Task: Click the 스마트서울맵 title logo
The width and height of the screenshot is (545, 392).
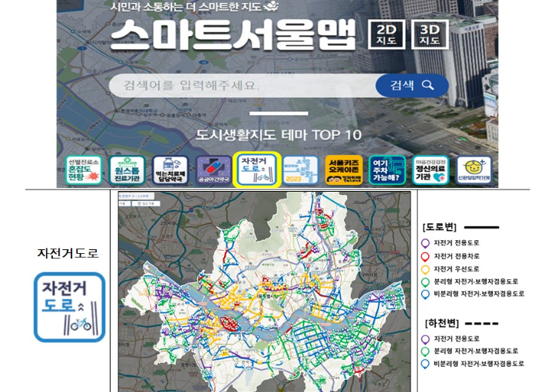Action: [x=233, y=35]
